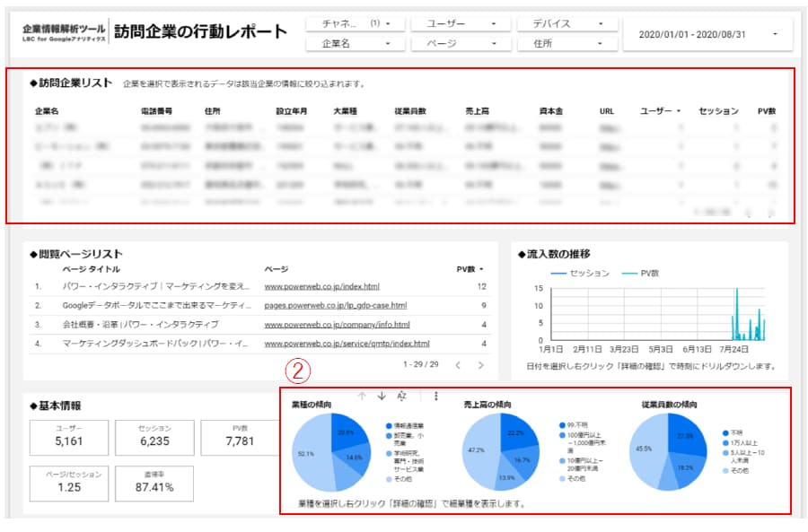Click the AZ sort icon above 業種の傾向 chart
Screen dimensions: 808x532
click(x=402, y=396)
